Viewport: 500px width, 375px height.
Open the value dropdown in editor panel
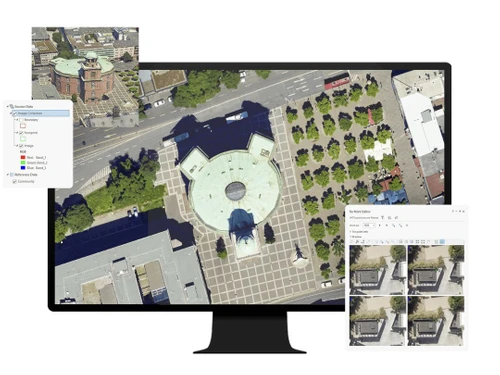(x=369, y=225)
